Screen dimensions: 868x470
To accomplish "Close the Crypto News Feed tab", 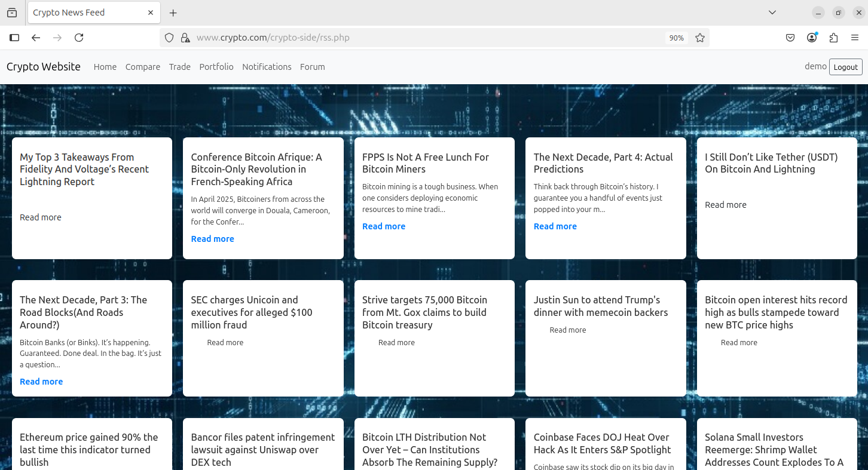I will pos(151,13).
